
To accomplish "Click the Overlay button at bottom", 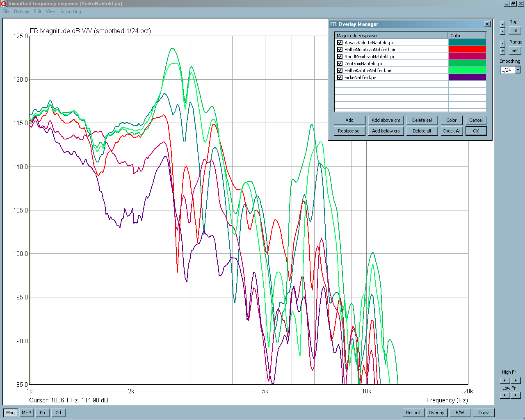I will pyautogui.click(x=436, y=413).
